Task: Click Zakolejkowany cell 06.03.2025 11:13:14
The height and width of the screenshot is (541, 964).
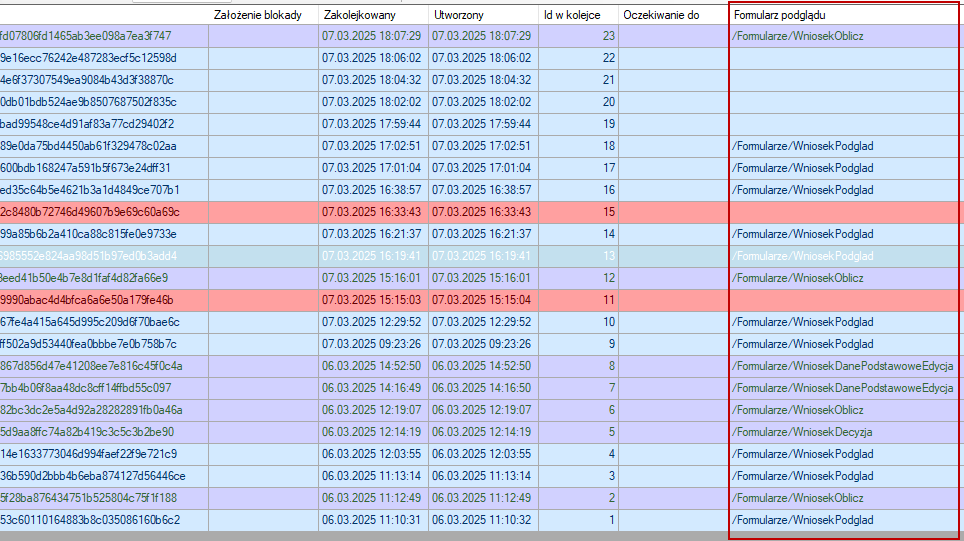Action: 373,476
